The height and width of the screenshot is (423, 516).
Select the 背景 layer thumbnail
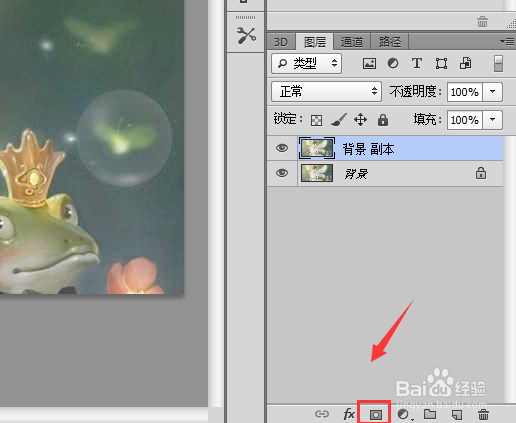click(x=317, y=173)
